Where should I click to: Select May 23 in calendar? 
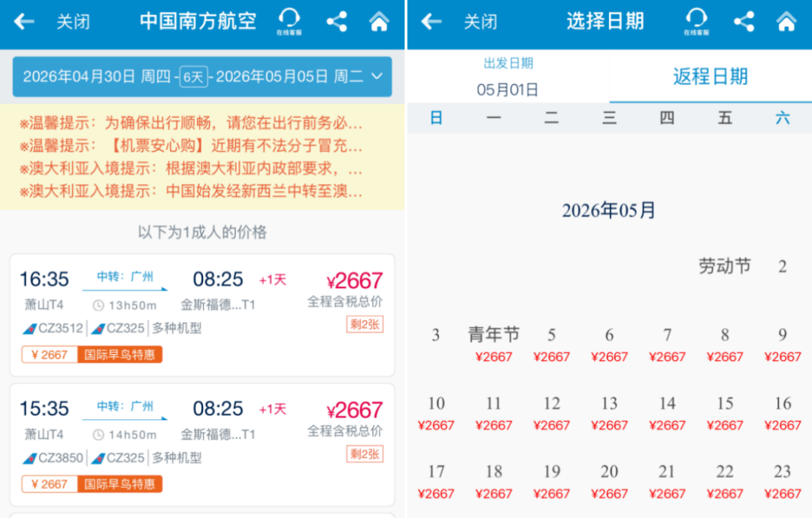[783, 482]
